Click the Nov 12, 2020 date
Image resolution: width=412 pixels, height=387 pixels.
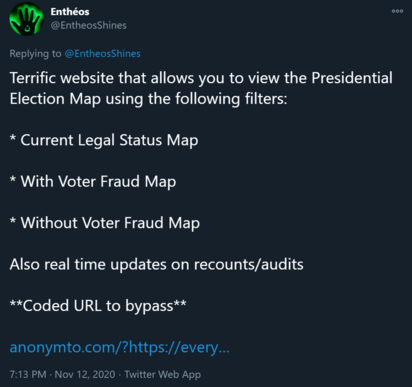click(85, 374)
